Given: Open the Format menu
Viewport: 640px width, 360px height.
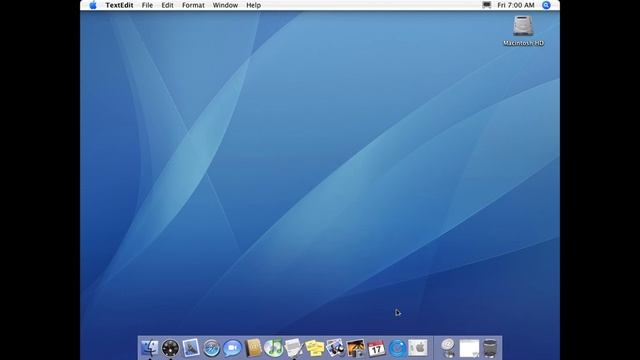Looking at the screenshot, I should click(x=193, y=5).
